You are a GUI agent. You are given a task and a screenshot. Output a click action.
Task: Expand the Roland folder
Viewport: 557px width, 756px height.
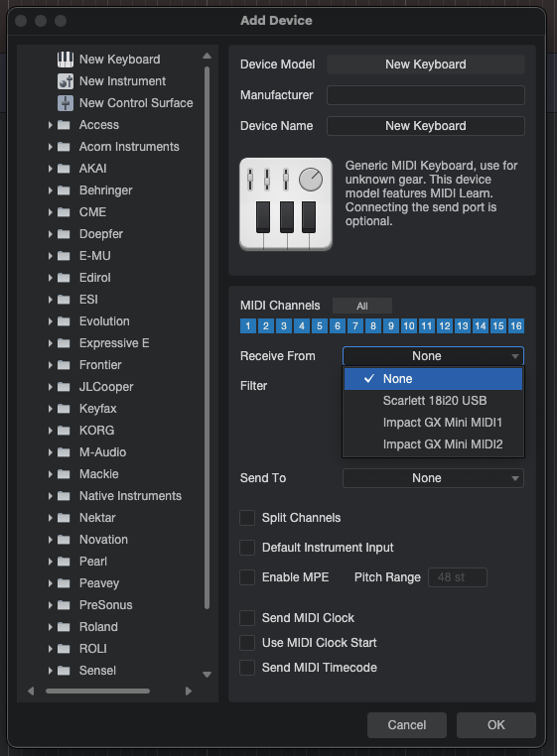tap(51, 627)
